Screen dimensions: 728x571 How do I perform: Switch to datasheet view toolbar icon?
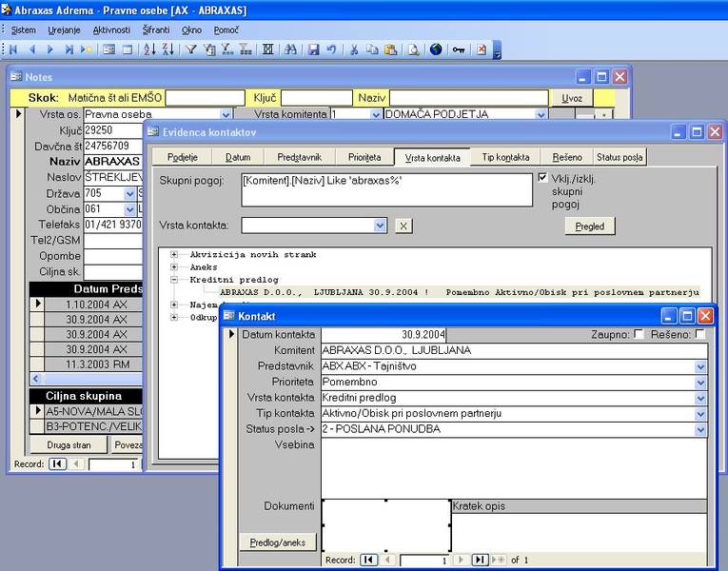tap(128, 49)
